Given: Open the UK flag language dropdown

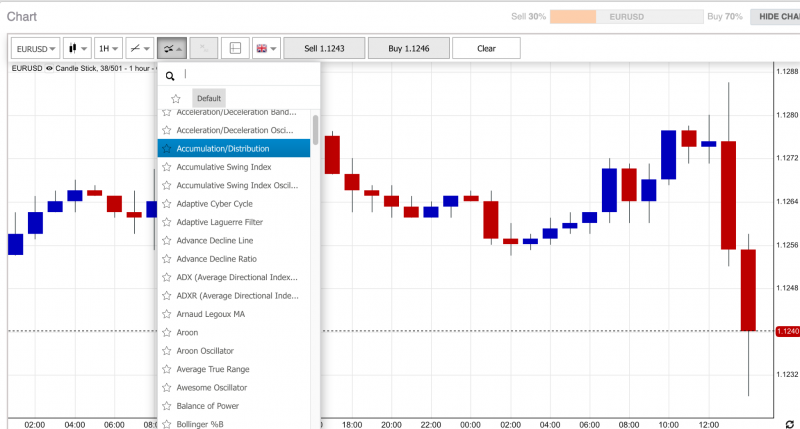Looking at the screenshot, I should [266, 48].
